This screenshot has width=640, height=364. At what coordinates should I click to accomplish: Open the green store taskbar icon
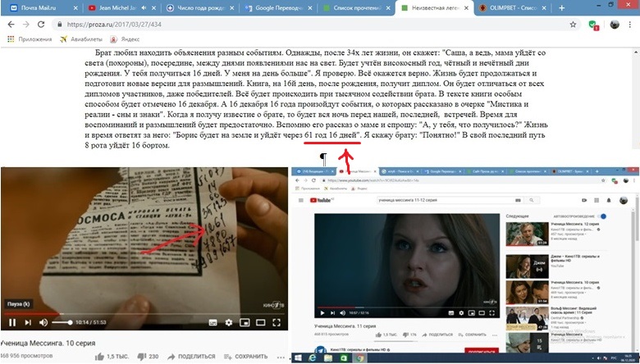(x=344, y=358)
